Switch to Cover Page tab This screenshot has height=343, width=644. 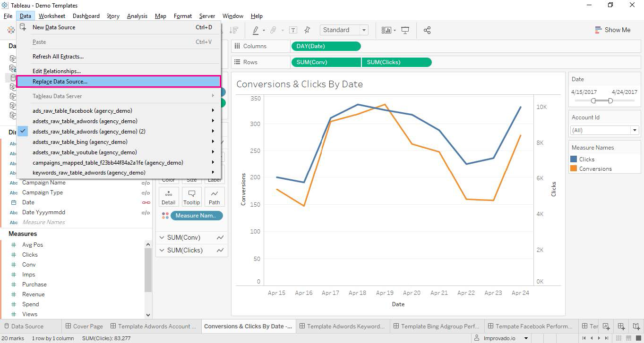point(84,326)
